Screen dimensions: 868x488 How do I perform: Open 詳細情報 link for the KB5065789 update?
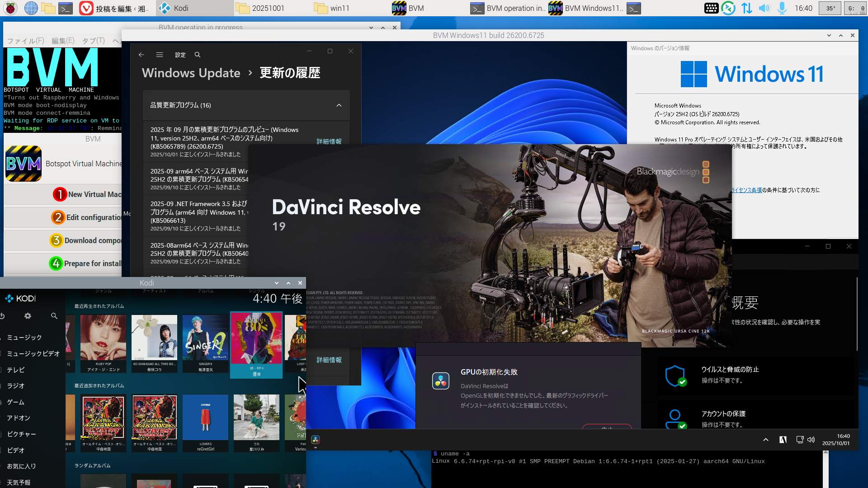pos(329,141)
